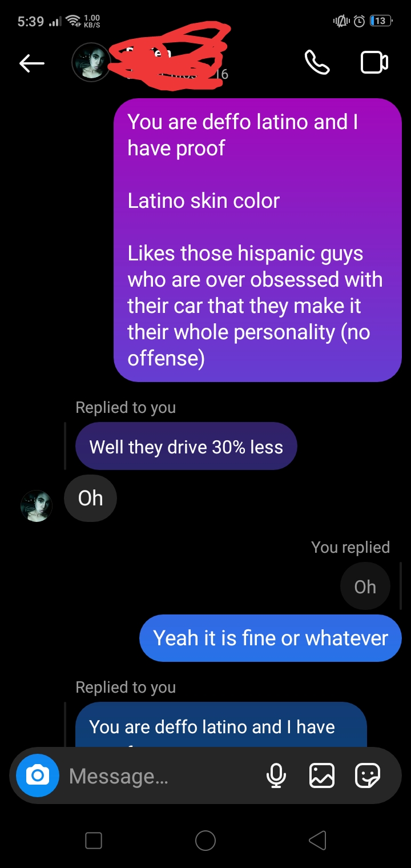The width and height of the screenshot is (411, 868).
Task: Tap the sender avatar next to Oh message
Action: tap(37, 506)
